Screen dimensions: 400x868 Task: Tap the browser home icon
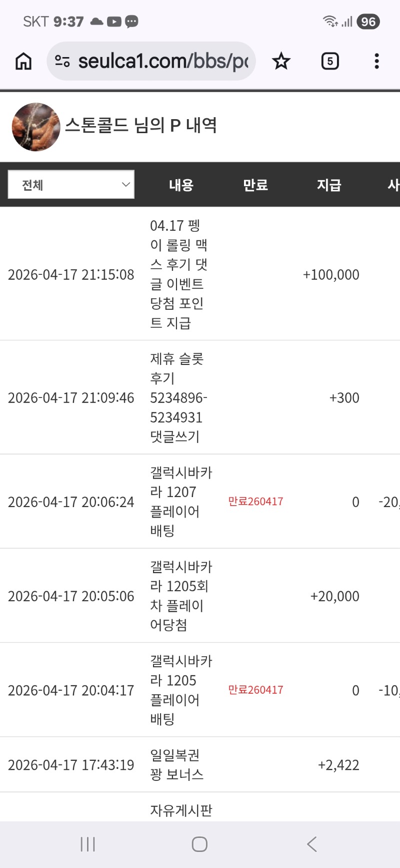pyautogui.click(x=23, y=62)
